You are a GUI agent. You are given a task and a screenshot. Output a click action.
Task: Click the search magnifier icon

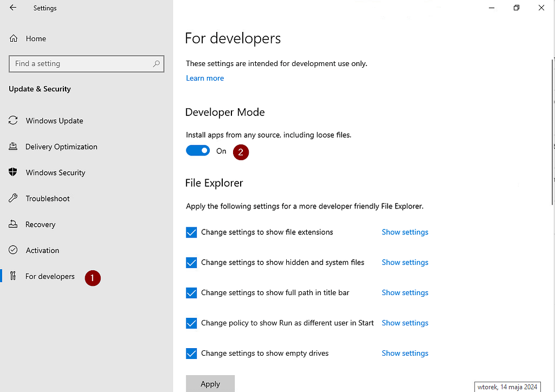[157, 64]
